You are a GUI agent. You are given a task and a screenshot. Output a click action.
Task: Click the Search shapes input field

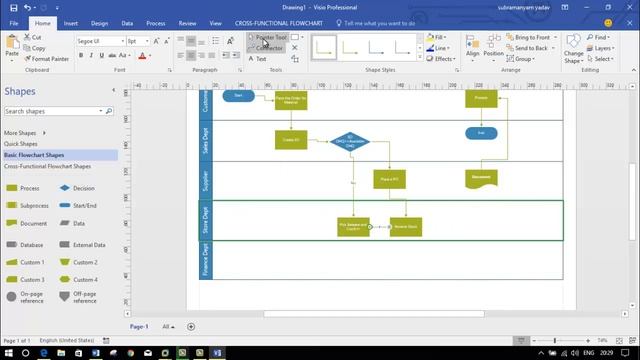(x=51, y=111)
